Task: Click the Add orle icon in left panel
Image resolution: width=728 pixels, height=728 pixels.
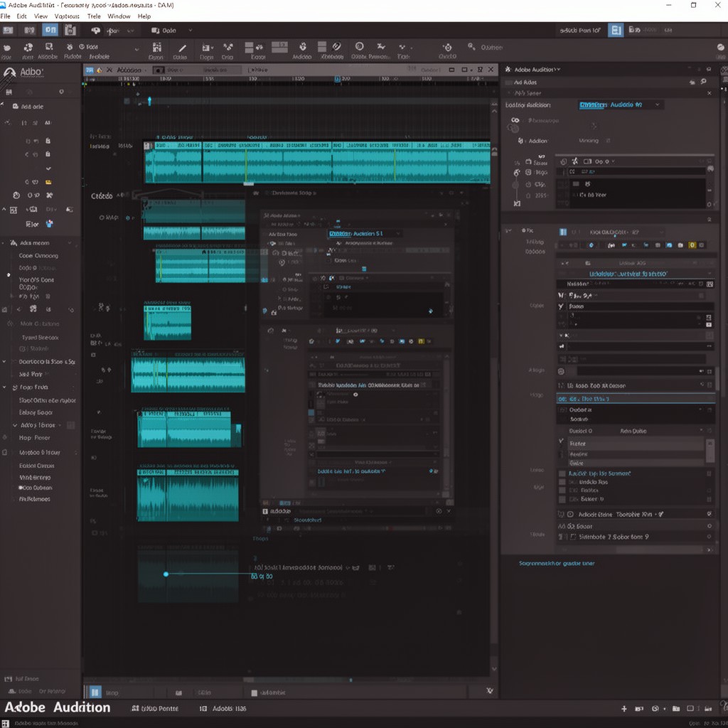Action: 16,107
